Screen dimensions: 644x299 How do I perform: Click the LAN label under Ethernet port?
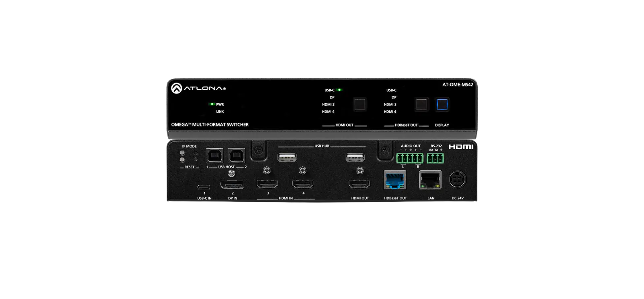coord(431,198)
